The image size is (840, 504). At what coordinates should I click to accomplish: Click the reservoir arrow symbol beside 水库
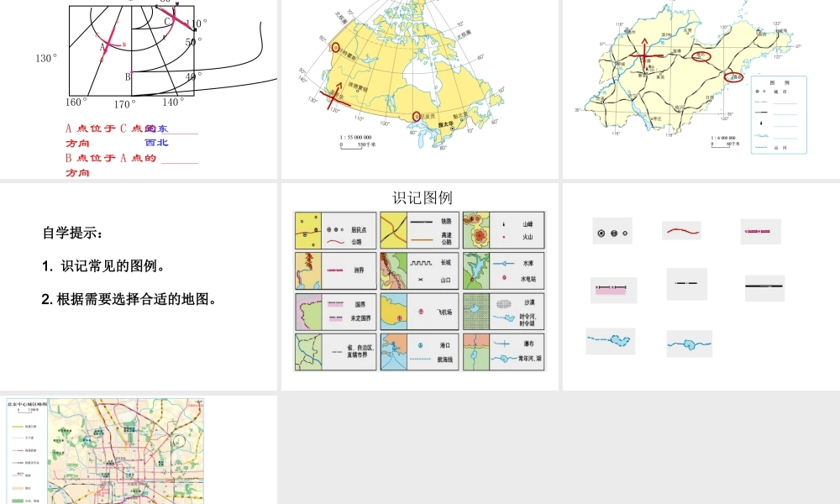tap(503, 264)
